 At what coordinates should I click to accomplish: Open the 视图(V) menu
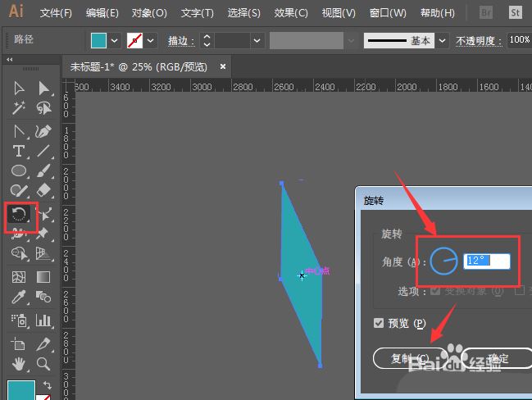coord(339,13)
